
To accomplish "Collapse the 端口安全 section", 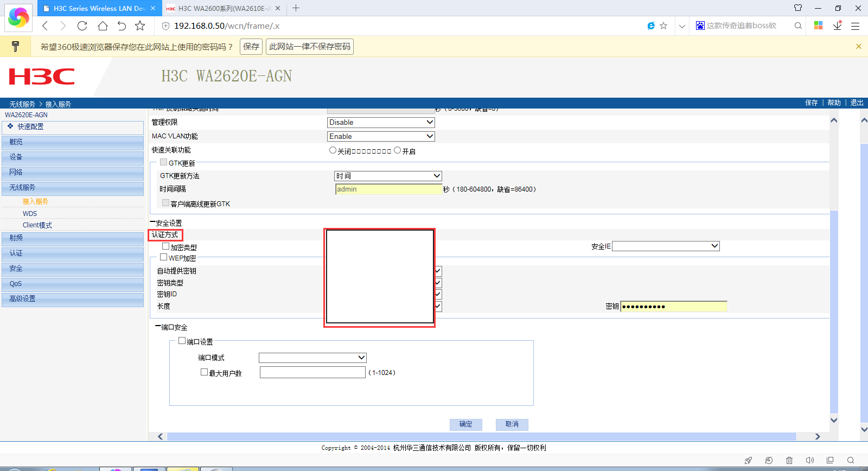I will 158,327.
